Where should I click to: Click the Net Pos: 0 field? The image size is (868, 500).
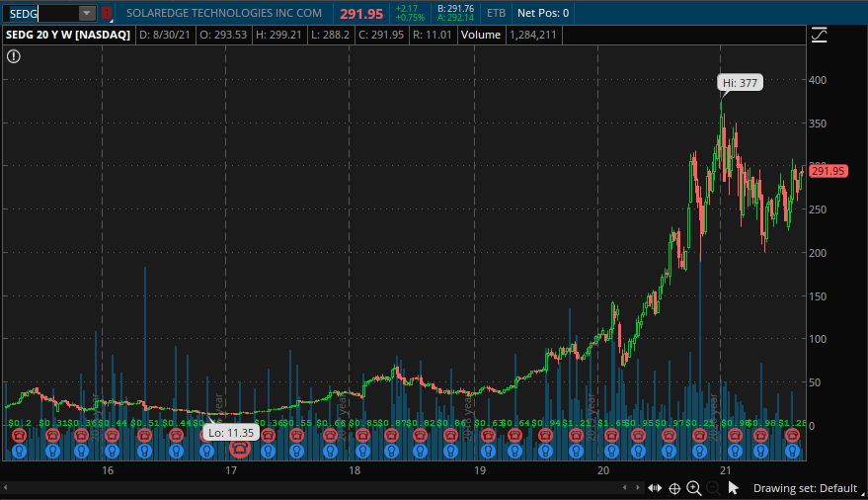coord(543,13)
